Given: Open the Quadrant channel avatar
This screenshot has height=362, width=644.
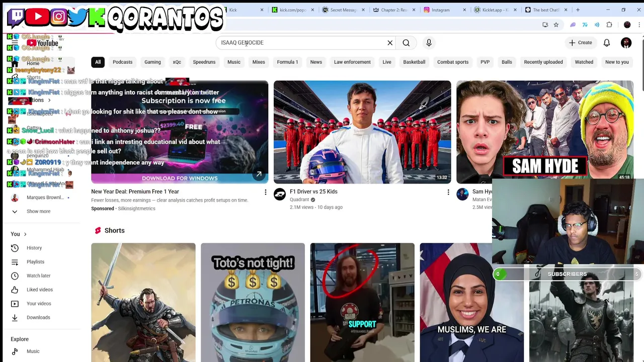Looking at the screenshot, I should coord(280,194).
